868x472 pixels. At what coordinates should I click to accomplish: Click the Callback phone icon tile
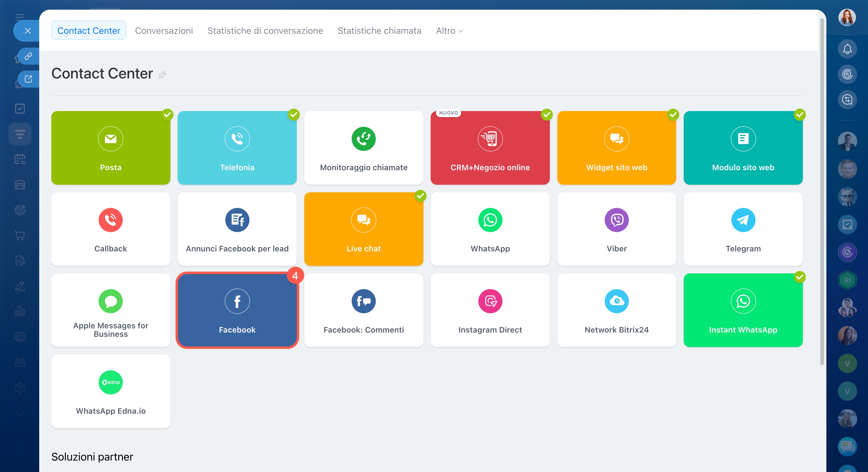110,229
